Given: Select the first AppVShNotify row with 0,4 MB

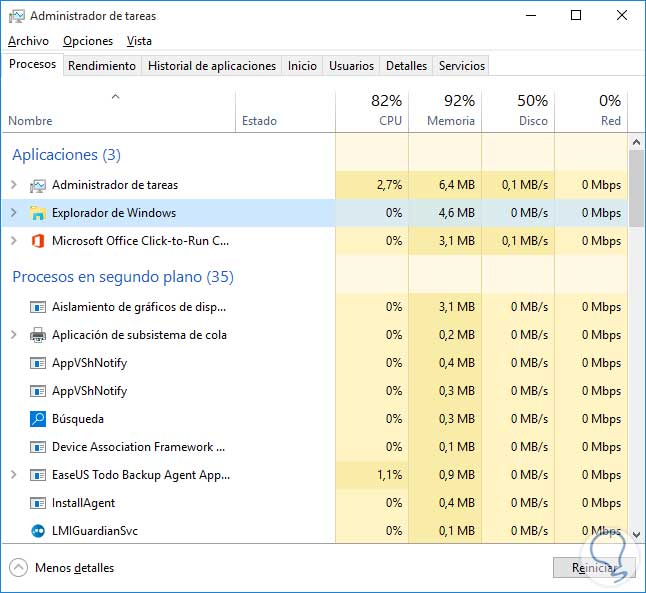Looking at the screenshot, I should (315, 363).
